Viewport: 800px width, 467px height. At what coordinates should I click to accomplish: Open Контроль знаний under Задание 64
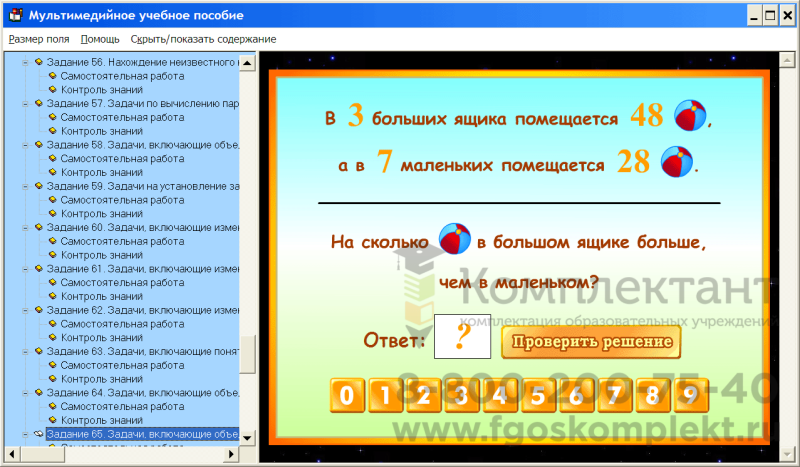tap(102, 421)
